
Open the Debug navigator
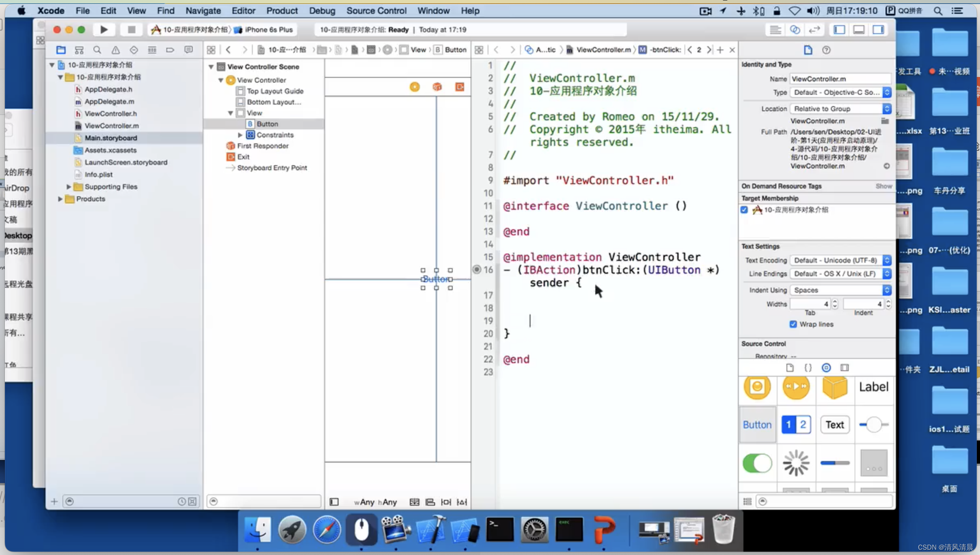point(152,50)
